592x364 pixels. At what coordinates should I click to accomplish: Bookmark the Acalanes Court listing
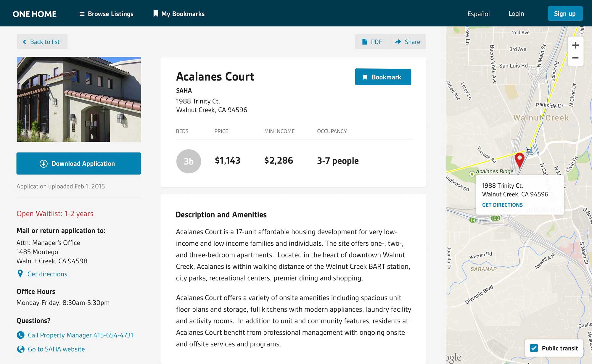tap(383, 77)
